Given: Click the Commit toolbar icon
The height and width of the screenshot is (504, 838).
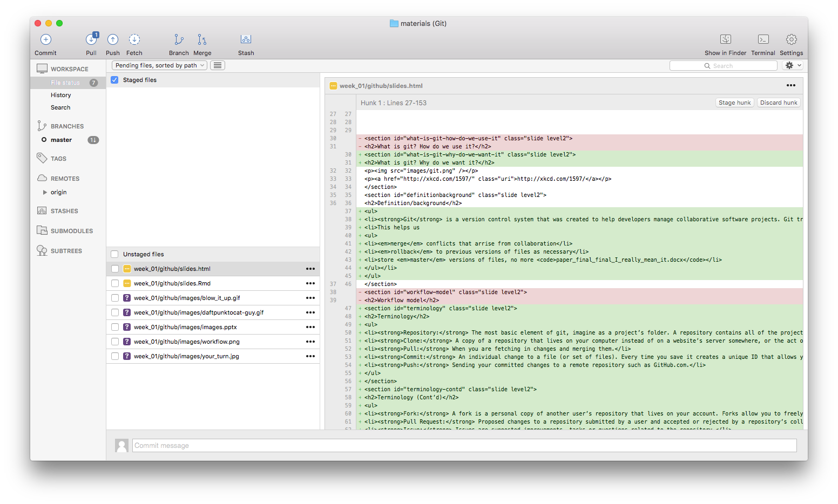Looking at the screenshot, I should [46, 40].
